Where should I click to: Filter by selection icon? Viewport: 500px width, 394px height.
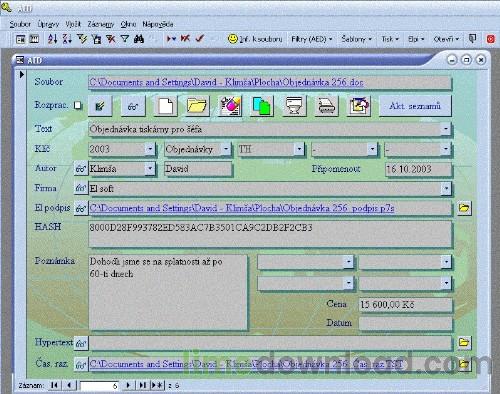pyautogui.click(x=82, y=39)
